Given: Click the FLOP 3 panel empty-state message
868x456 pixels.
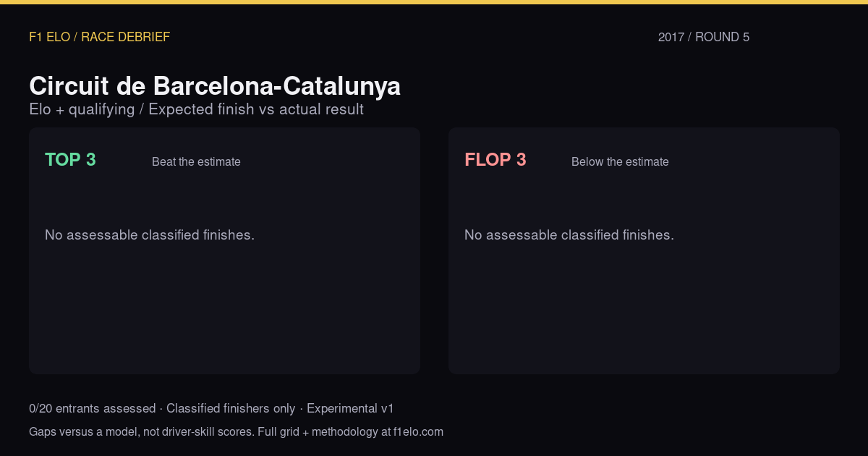Looking at the screenshot, I should pos(569,235).
